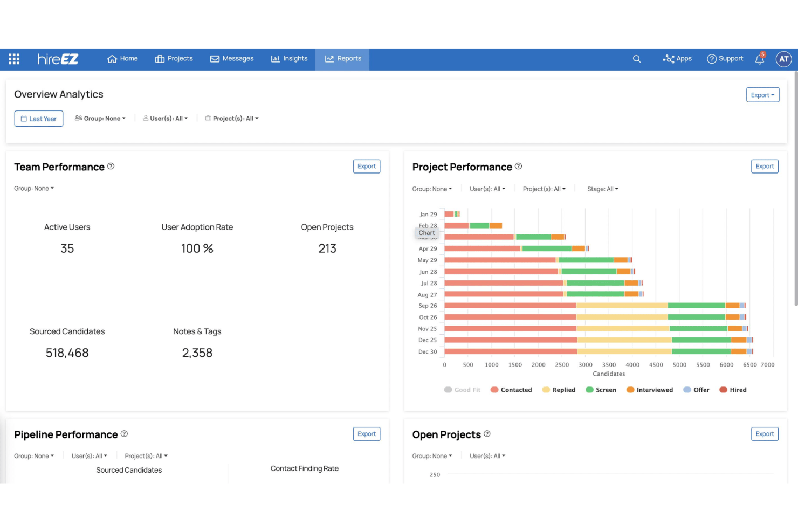Click the User Adoption Rate 100 %

pyautogui.click(x=197, y=248)
